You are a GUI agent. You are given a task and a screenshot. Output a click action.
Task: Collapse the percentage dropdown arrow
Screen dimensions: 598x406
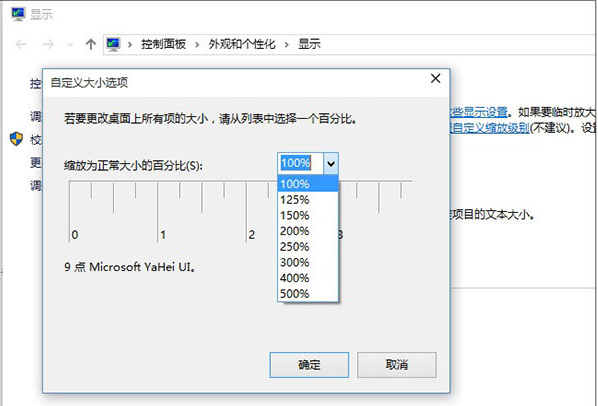point(331,164)
